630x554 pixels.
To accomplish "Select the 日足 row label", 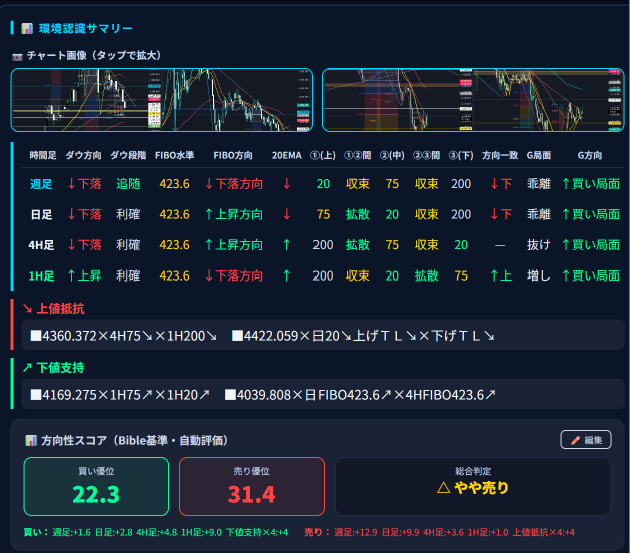I will (x=41, y=215).
